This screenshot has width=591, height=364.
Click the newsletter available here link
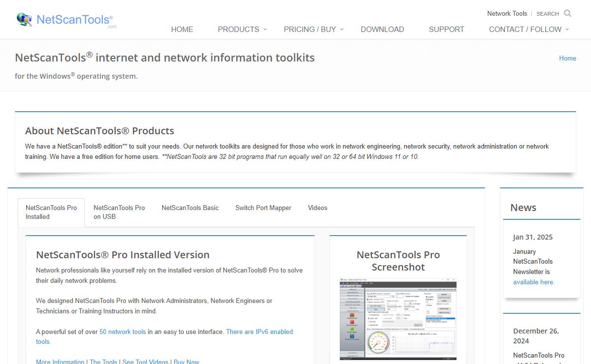534,282
